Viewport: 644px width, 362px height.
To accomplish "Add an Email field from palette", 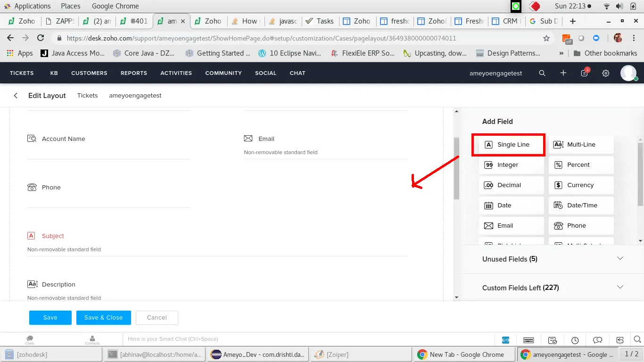I will click(x=512, y=226).
